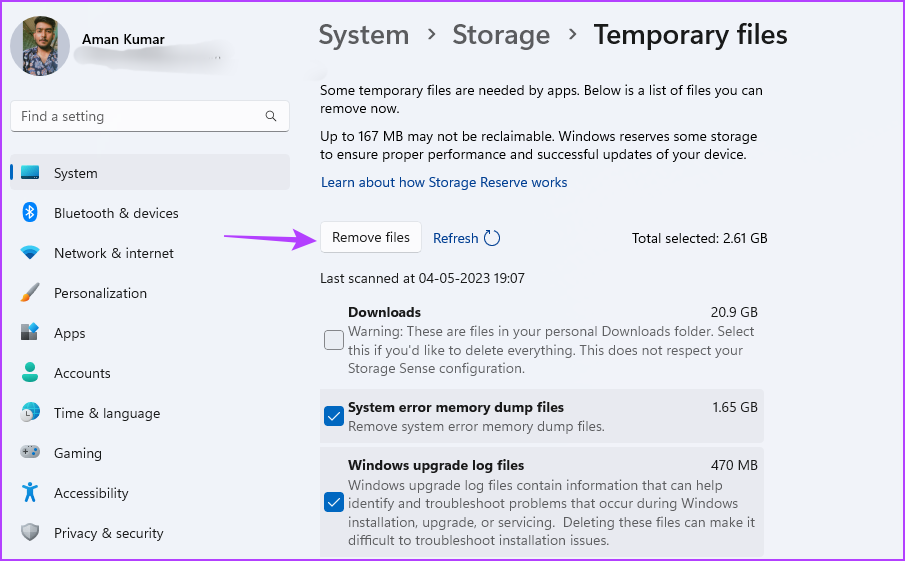Click the 470 MB upgrade log size
The height and width of the screenshot is (561, 905).
(734, 465)
